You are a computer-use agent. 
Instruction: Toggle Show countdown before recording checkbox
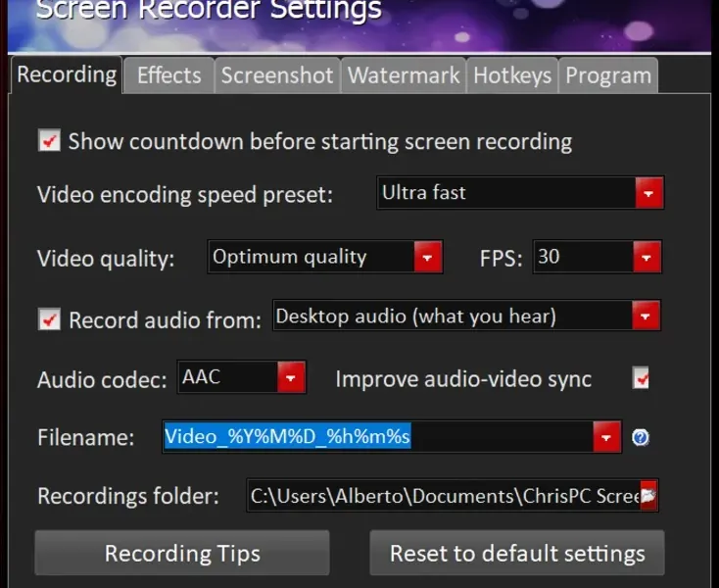coord(49,141)
